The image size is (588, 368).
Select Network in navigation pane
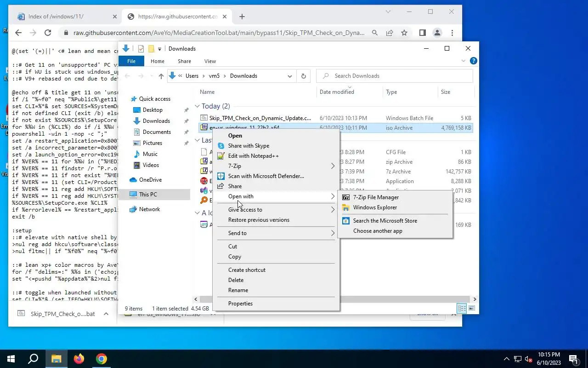click(x=149, y=209)
